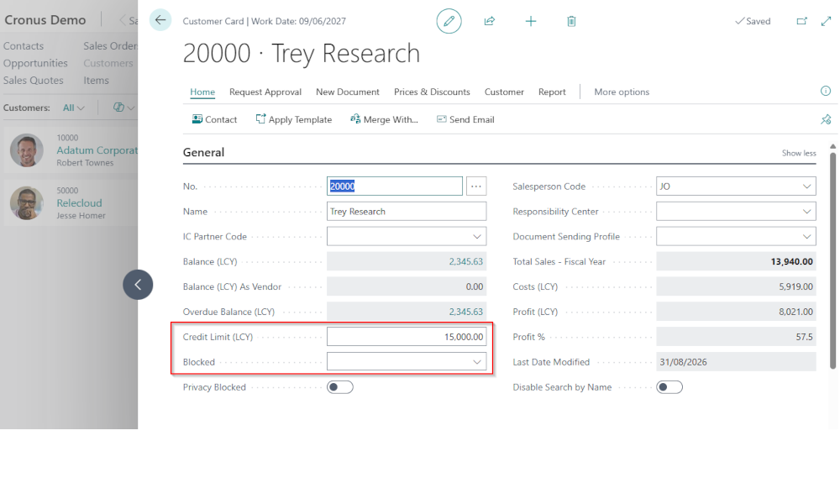Image resolution: width=840 pixels, height=504 pixels.
Task: Click More options
Action: click(622, 92)
